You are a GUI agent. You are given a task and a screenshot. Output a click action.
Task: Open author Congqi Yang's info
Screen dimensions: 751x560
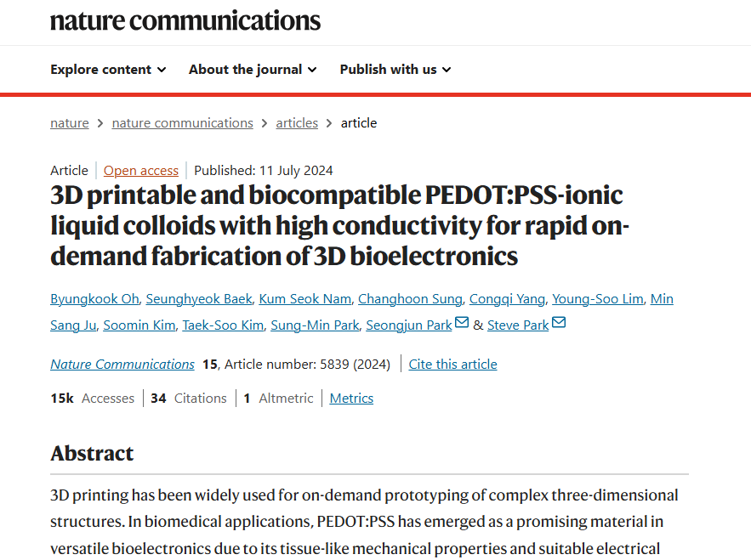(508, 299)
